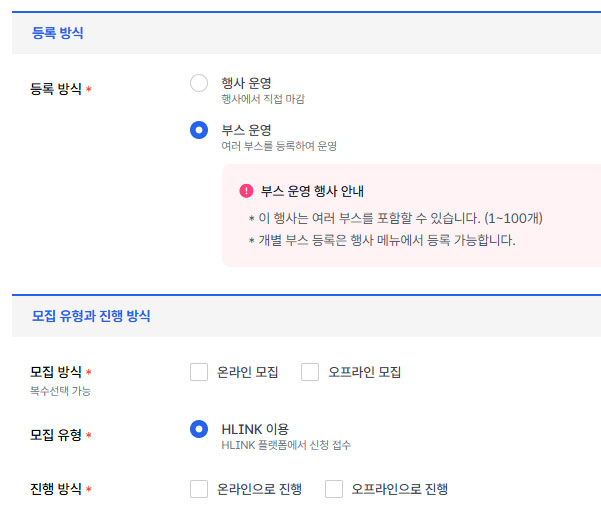Click the notice line mentioning 1~100개 booths
This screenshot has width=601, height=516.
(395, 218)
